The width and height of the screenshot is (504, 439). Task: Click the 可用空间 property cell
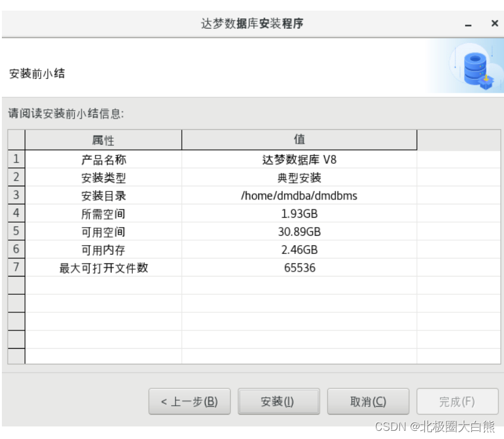(103, 231)
